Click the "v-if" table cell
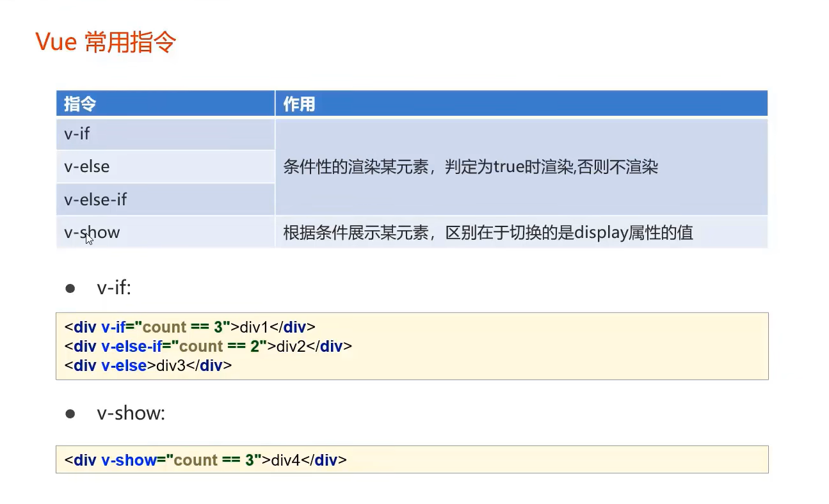 [x=166, y=134]
